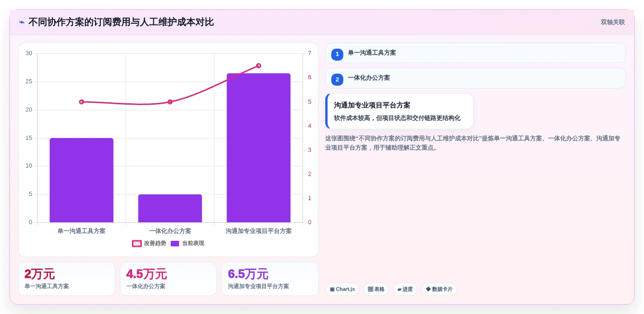Click the right axis value 7
This screenshot has height=314, width=644.
[x=309, y=53]
